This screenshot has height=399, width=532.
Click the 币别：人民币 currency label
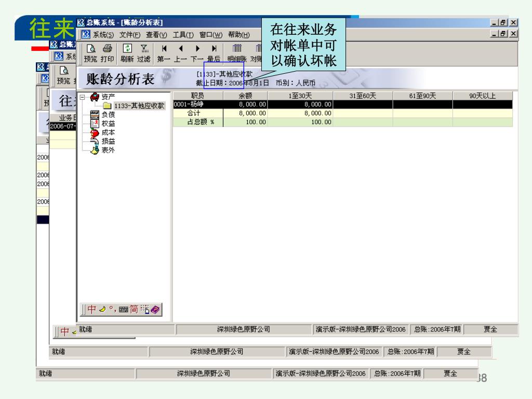(x=296, y=83)
